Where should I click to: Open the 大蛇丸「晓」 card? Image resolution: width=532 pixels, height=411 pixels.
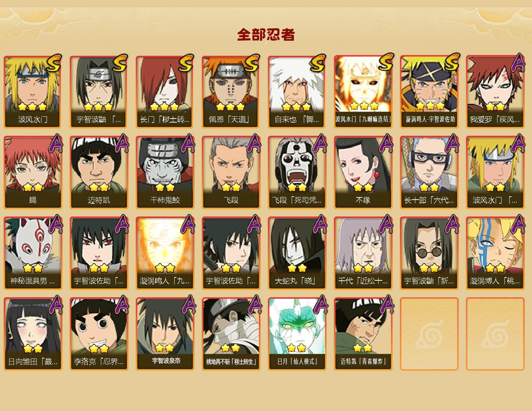297,253
